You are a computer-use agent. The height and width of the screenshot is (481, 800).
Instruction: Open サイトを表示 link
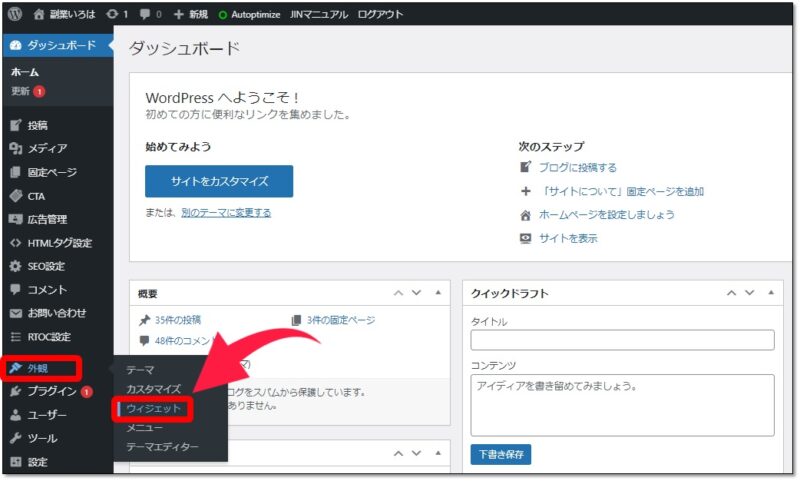coord(568,238)
